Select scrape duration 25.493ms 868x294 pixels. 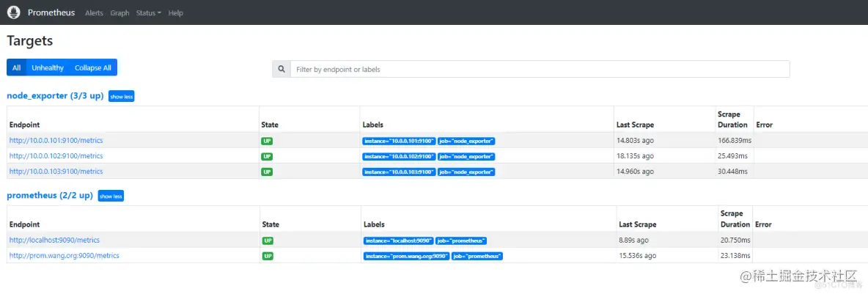(732, 156)
